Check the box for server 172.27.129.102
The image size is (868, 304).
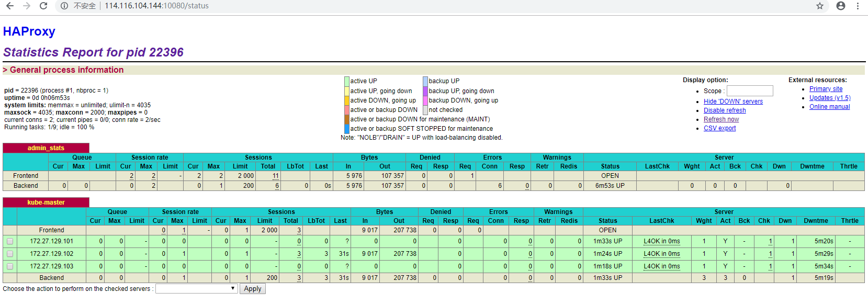pos(10,254)
